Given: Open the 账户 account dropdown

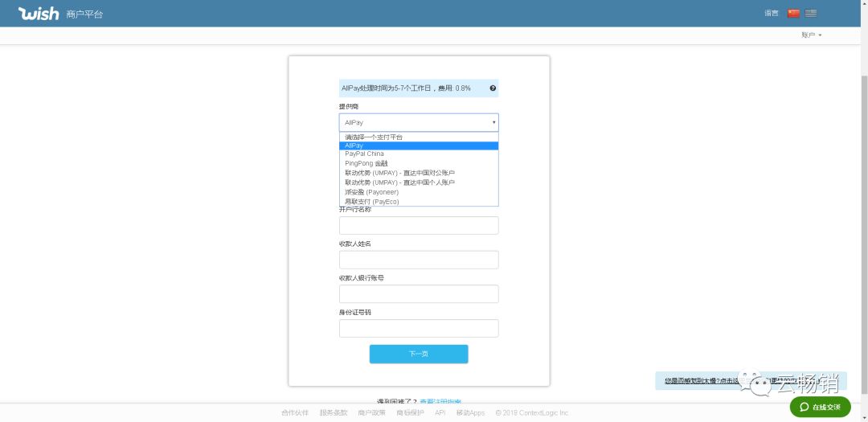Looking at the screenshot, I should (812, 35).
